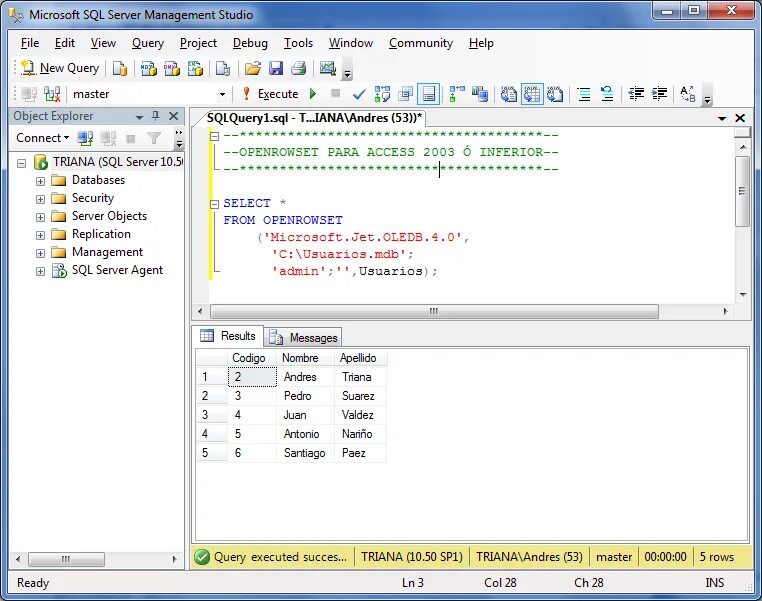This screenshot has width=762, height=601.
Task: Click the Cancel Executing Query stop icon
Action: [x=335, y=93]
